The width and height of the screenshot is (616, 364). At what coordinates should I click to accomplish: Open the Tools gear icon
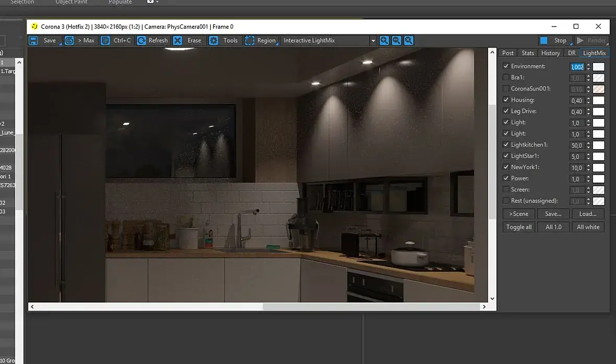pos(214,40)
